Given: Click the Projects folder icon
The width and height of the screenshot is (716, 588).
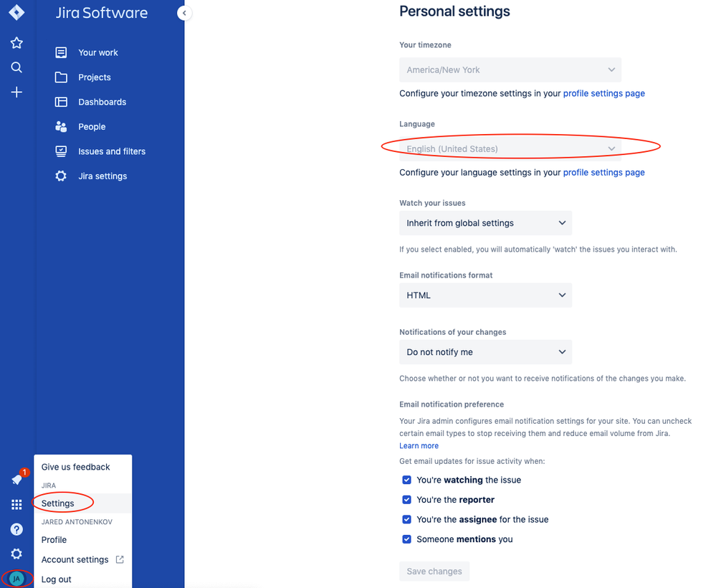Looking at the screenshot, I should 61,77.
